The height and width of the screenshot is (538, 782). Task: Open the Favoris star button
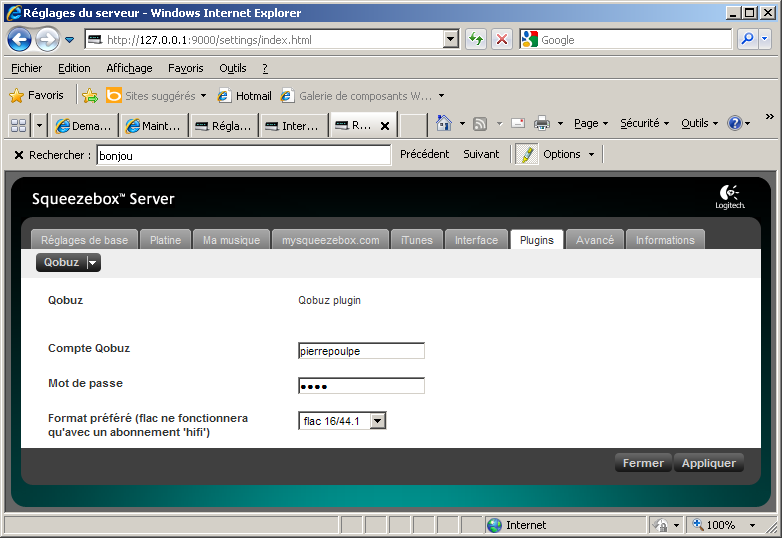[x=36, y=95]
